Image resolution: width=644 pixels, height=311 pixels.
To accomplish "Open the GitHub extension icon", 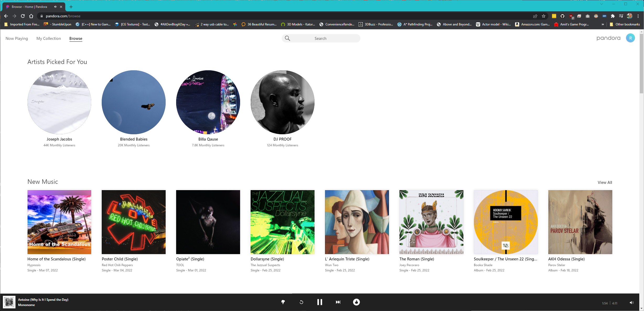I will tap(562, 16).
